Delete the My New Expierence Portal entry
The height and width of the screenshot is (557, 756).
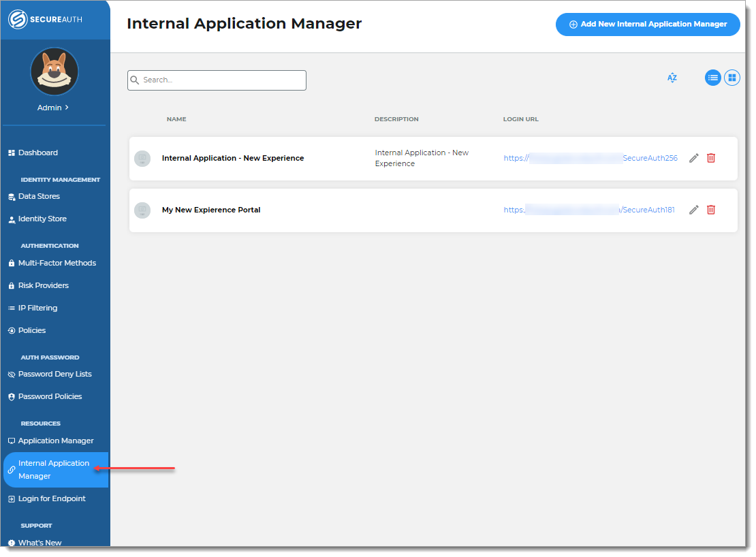[x=711, y=210]
